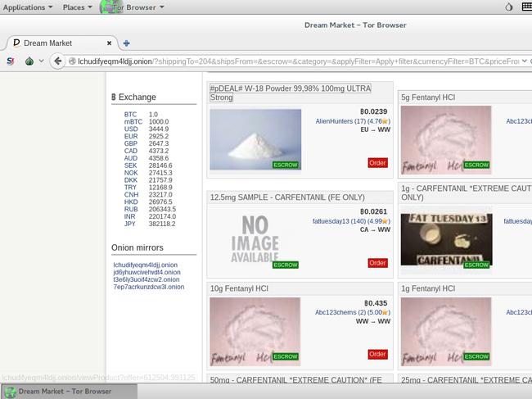Close the Dream Market tab
The image size is (532, 399).
(109, 43)
